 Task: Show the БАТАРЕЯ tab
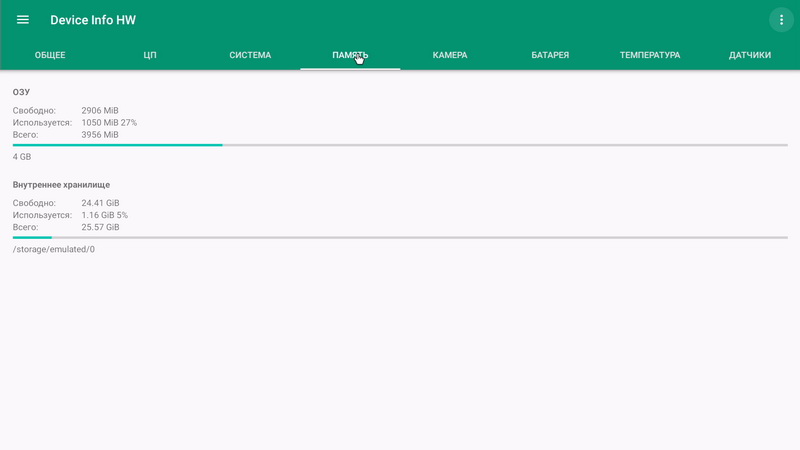pyautogui.click(x=550, y=55)
